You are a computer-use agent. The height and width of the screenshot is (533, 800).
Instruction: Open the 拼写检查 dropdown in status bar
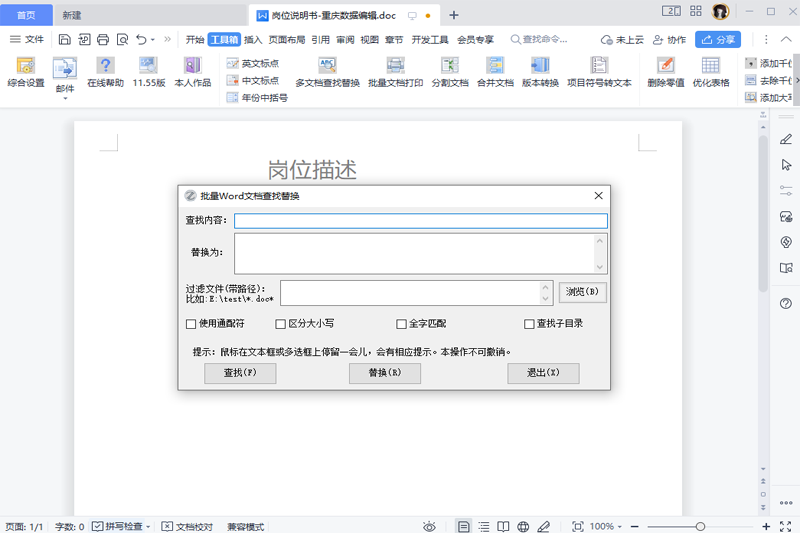(150, 526)
